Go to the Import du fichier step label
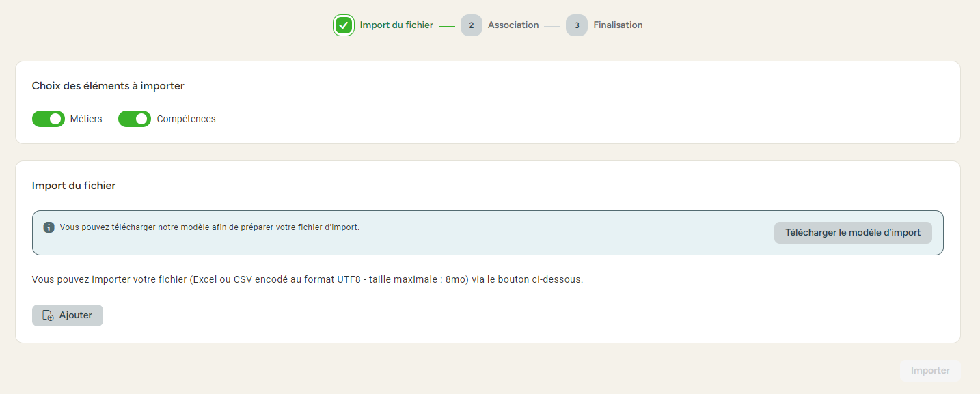Image resolution: width=980 pixels, height=394 pixels. (396, 25)
